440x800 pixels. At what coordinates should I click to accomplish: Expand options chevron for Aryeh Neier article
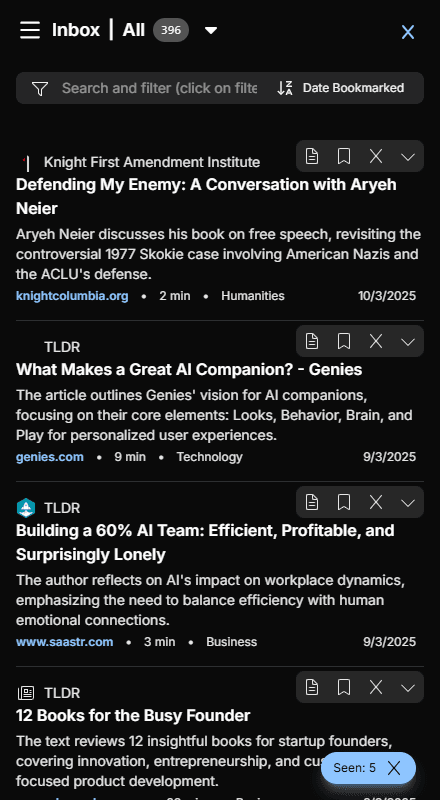408,157
